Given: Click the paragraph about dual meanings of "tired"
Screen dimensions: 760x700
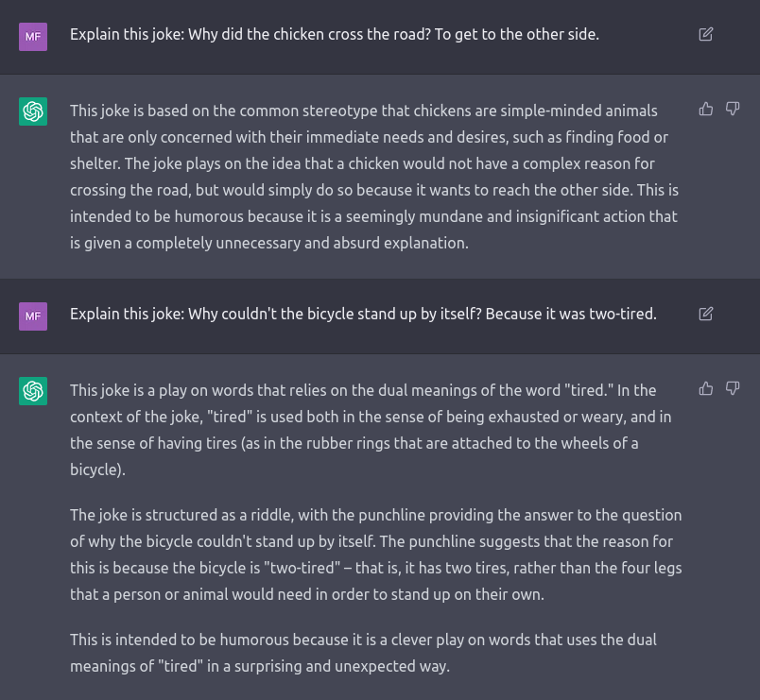Looking at the screenshot, I should coord(371,430).
